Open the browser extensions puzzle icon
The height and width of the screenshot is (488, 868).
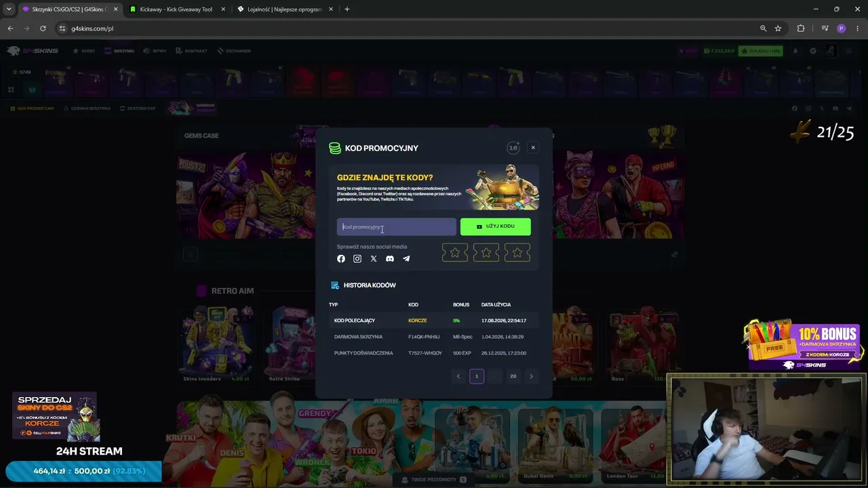point(801,28)
